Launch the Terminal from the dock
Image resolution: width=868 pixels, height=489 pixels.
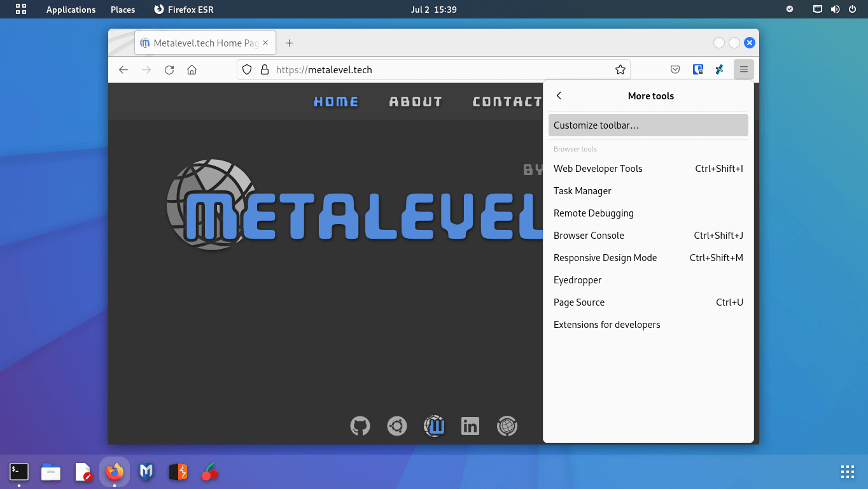(19, 472)
